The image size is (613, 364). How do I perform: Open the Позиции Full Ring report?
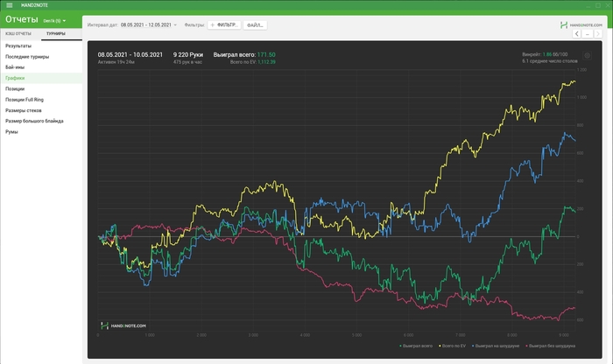pyautogui.click(x=41, y=100)
